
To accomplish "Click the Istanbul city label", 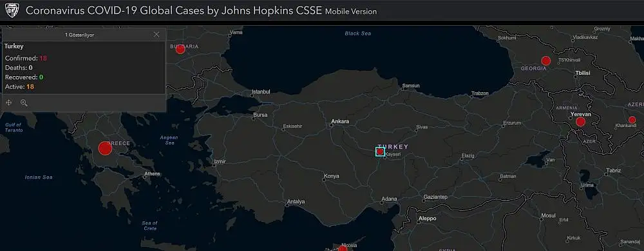I will [261, 92].
